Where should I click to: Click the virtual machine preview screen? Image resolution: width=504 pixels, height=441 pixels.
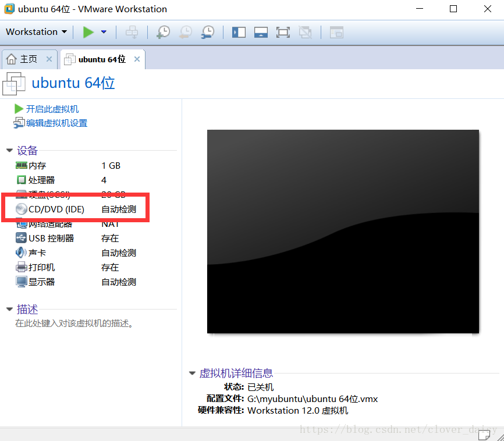(343, 232)
